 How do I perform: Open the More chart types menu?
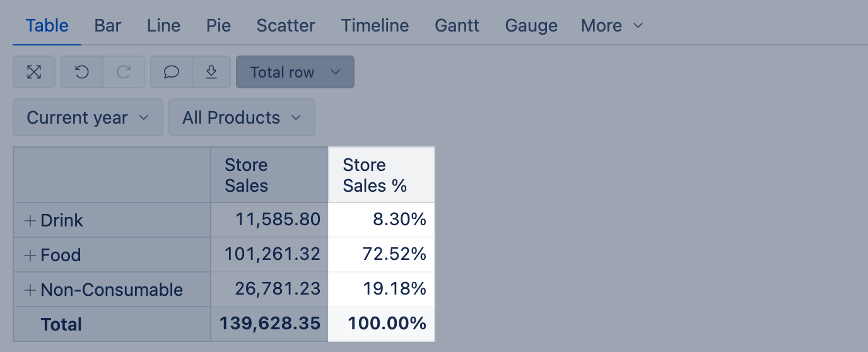(x=611, y=25)
